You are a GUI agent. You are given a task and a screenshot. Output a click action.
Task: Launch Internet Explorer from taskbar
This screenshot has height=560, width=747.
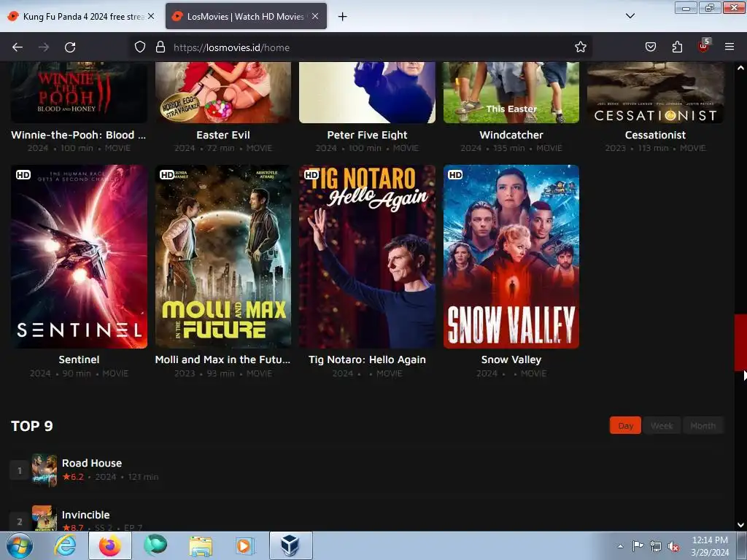tap(65, 545)
